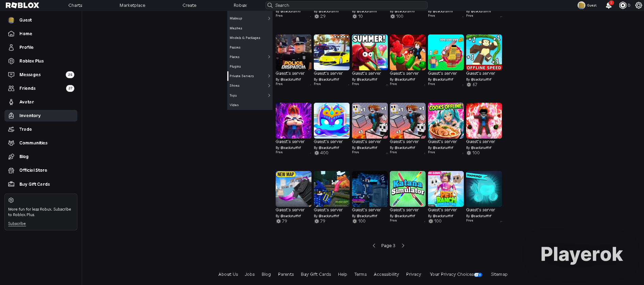Screen dimensions: 644x285
Task: Expand the Shoes category chevron
Action: 269,86
